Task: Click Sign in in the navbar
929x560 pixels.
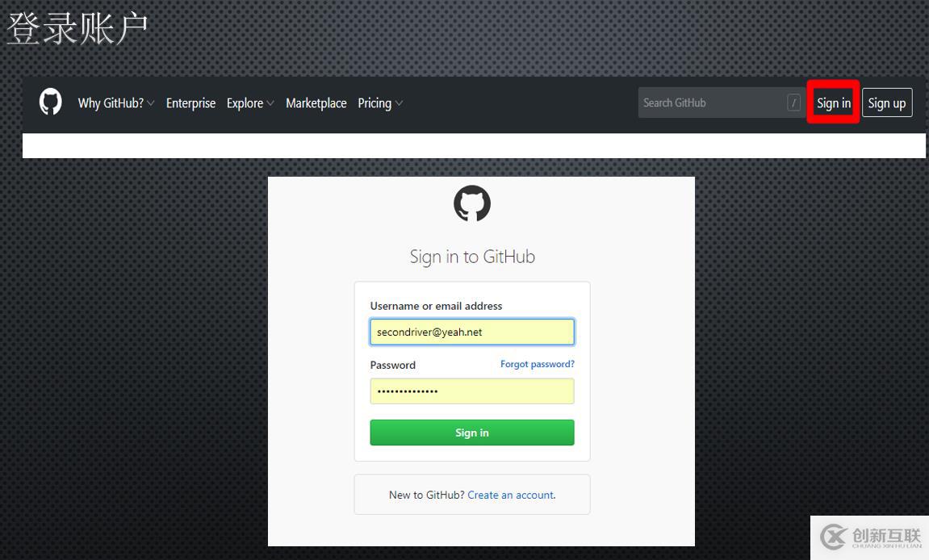Action: (834, 103)
